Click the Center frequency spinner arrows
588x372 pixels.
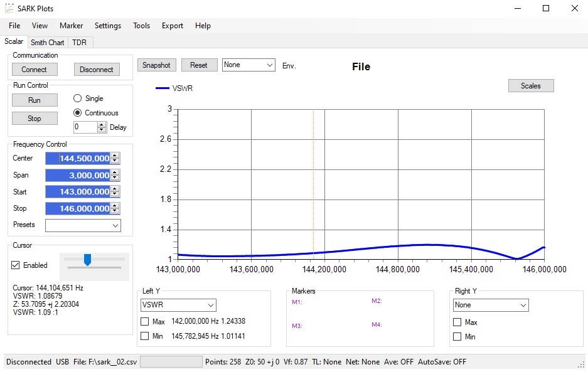pyautogui.click(x=115, y=158)
